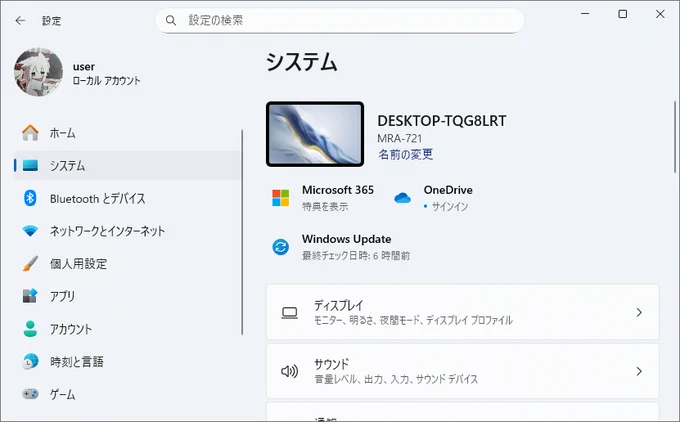Viewport: 680px width, 422px height.
Task: Click the desktop wallpaper preview thumbnail
Action: click(x=315, y=134)
